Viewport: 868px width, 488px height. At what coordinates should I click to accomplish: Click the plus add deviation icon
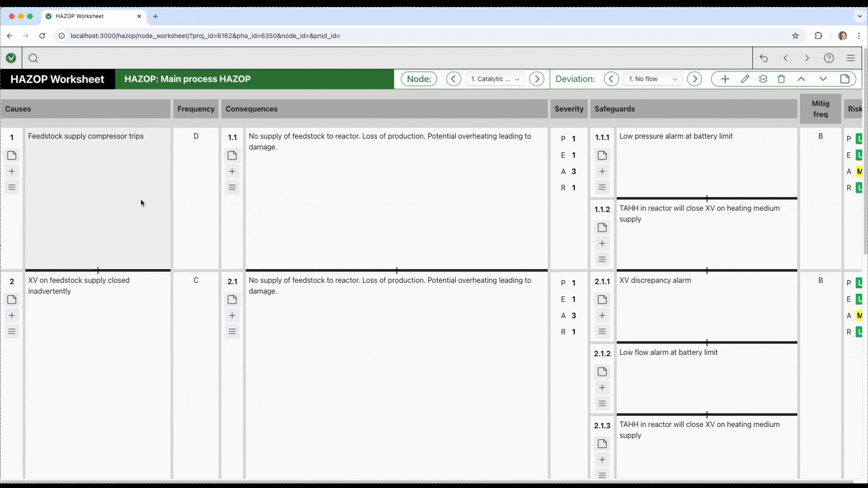(725, 79)
